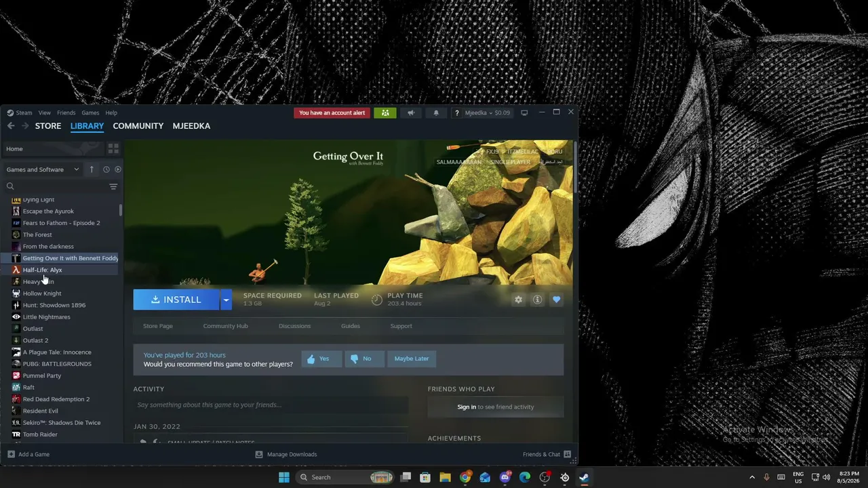
Task: Choose Maybe Later on the recommendation prompt
Action: (x=412, y=359)
